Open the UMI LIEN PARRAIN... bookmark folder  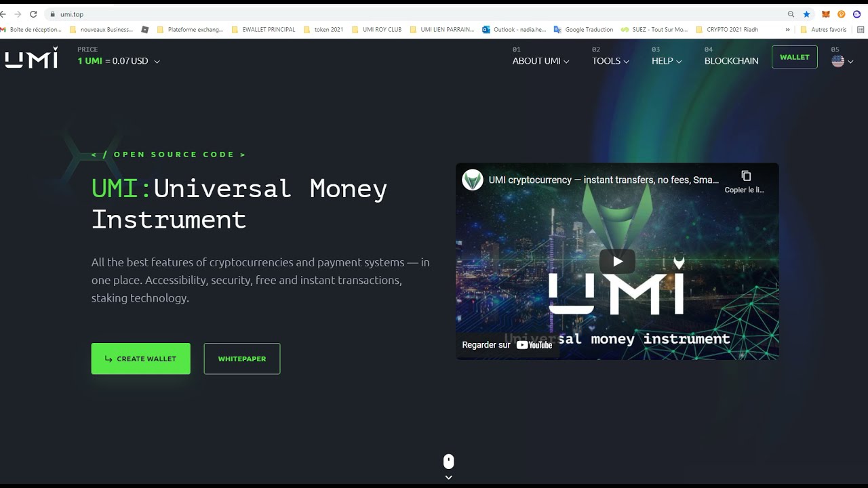coord(442,30)
